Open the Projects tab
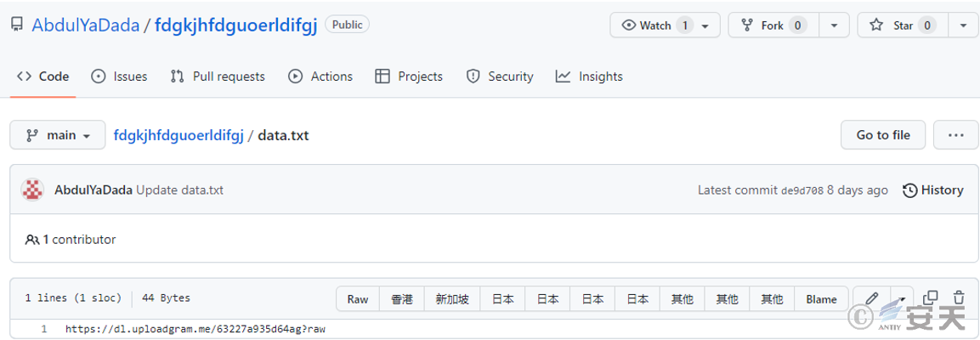The height and width of the screenshot is (340, 980). pyautogui.click(x=409, y=76)
